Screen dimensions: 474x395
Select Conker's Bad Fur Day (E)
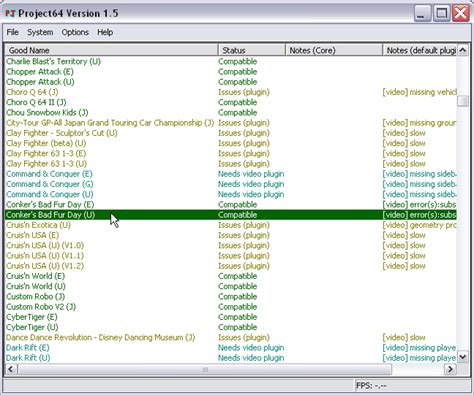tap(50, 205)
